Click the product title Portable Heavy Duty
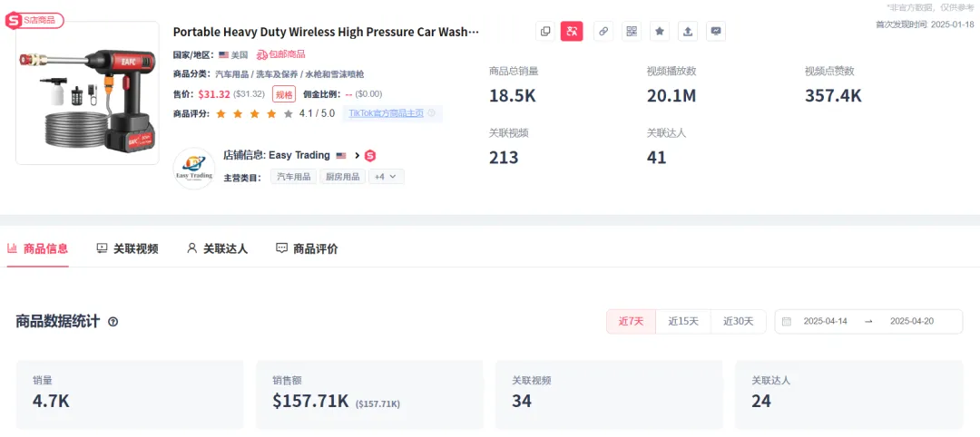 (x=326, y=32)
